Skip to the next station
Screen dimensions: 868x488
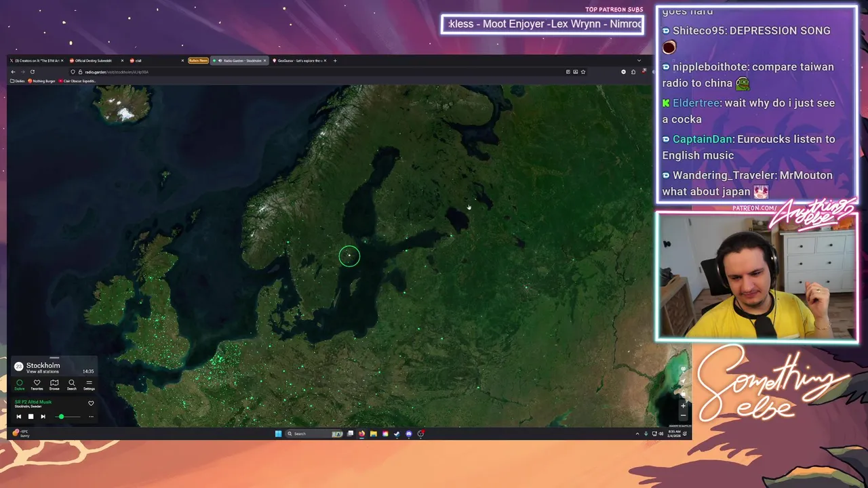pos(43,416)
